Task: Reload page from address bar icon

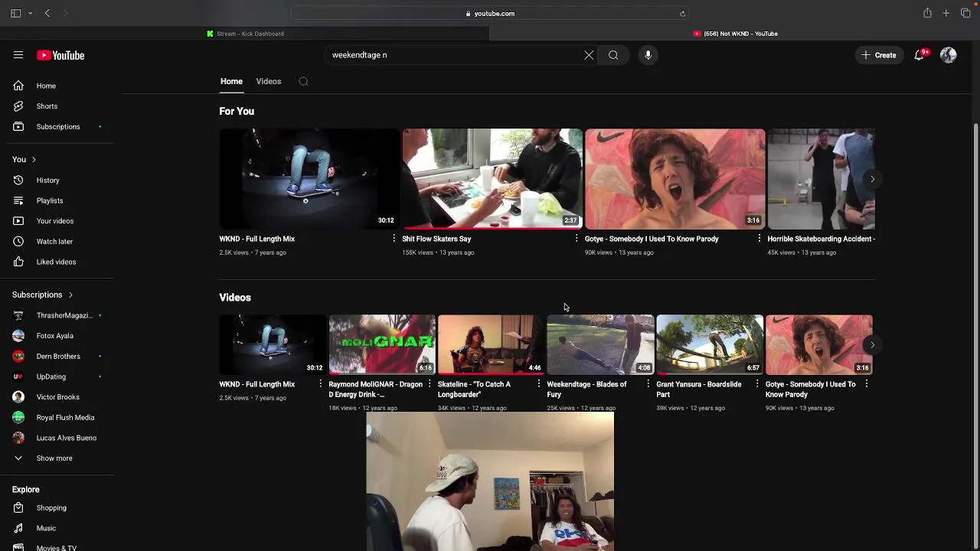Action: pyautogui.click(x=682, y=14)
